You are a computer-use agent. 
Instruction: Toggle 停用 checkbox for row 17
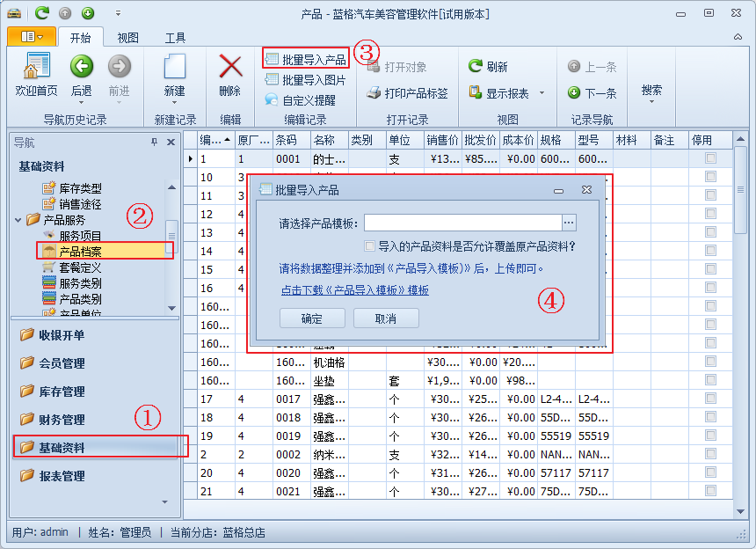pyautogui.click(x=710, y=399)
